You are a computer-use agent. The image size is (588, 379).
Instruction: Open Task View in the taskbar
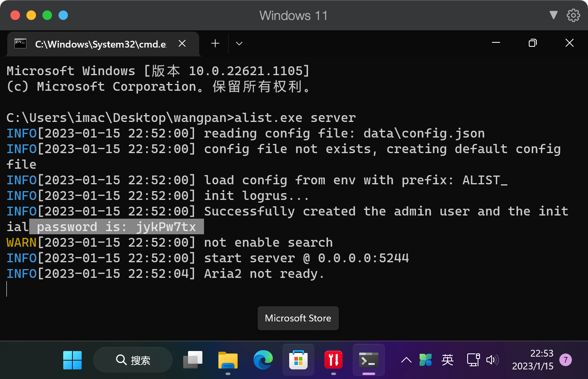[193, 360]
